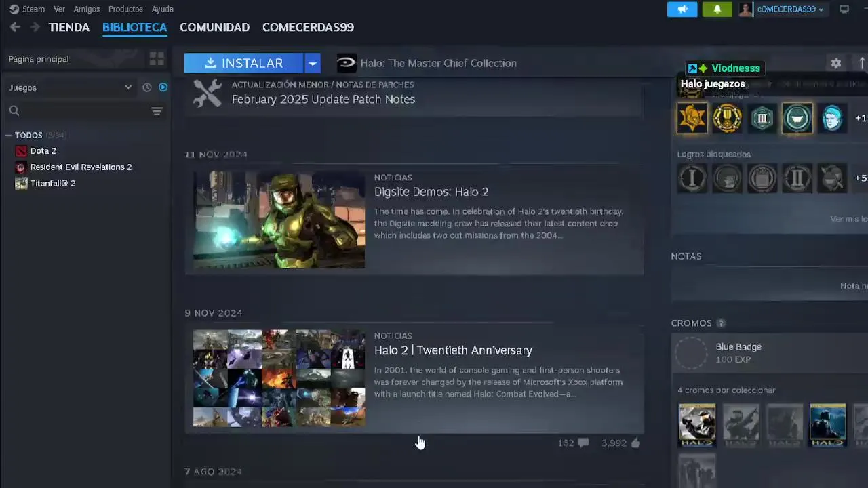This screenshot has height=488, width=868.
Task: Click the Big Picture mode monitor icon
Action: (x=844, y=9)
